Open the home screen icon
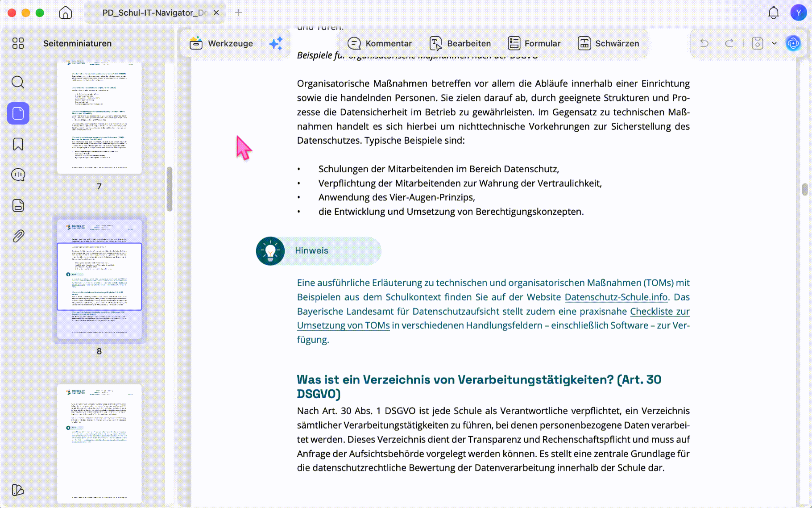 point(66,12)
